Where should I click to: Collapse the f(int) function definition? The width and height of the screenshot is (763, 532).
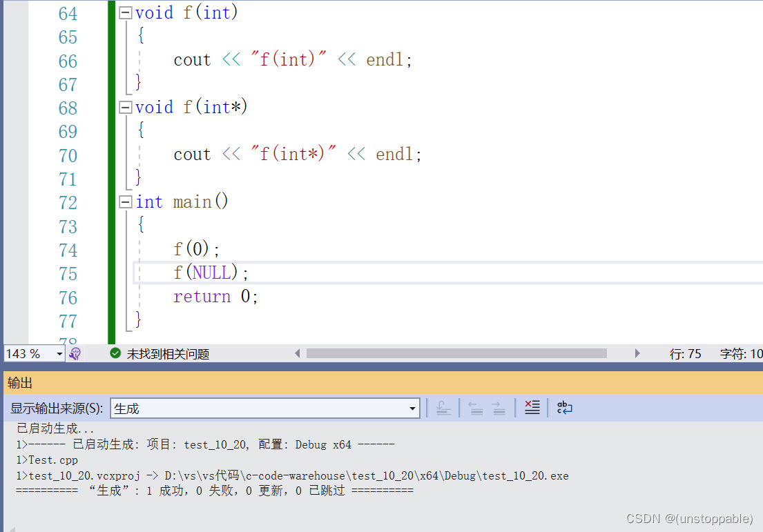tap(125, 12)
